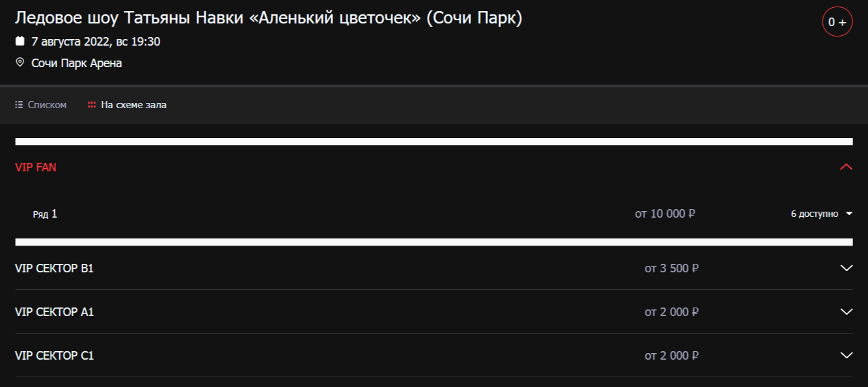Click the VIP СЕКТОР C1 label

pyautogui.click(x=54, y=356)
